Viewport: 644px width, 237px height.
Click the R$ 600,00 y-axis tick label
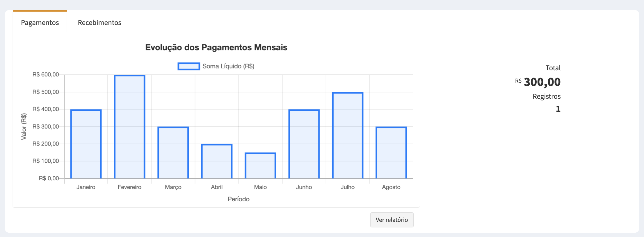46,75
